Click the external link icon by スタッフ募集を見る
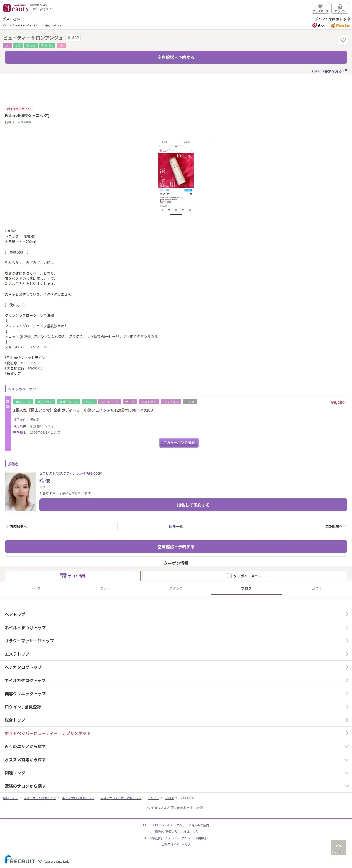 (x=345, y=71)
